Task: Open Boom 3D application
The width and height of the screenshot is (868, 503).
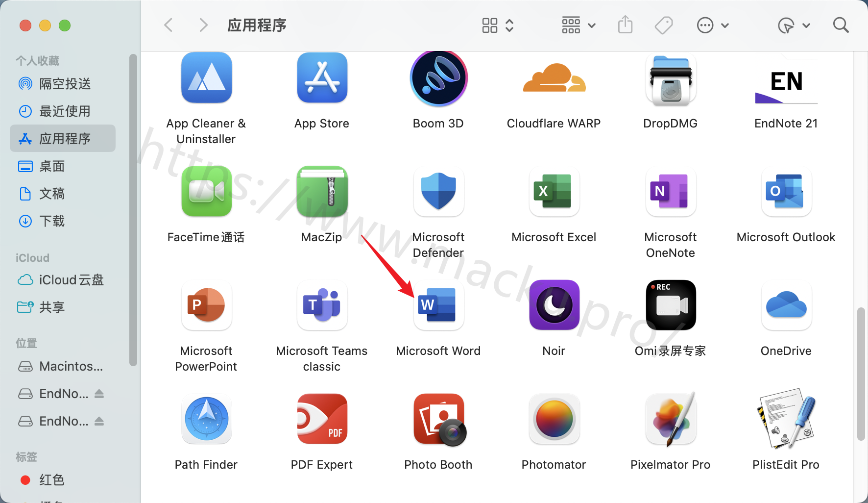Action: point(438,78)
